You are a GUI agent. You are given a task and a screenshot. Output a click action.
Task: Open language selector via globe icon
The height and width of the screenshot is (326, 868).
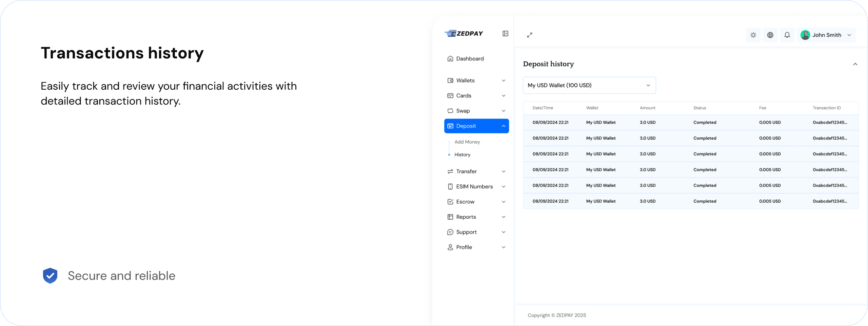pyautogui.click(x=770, y=35)
